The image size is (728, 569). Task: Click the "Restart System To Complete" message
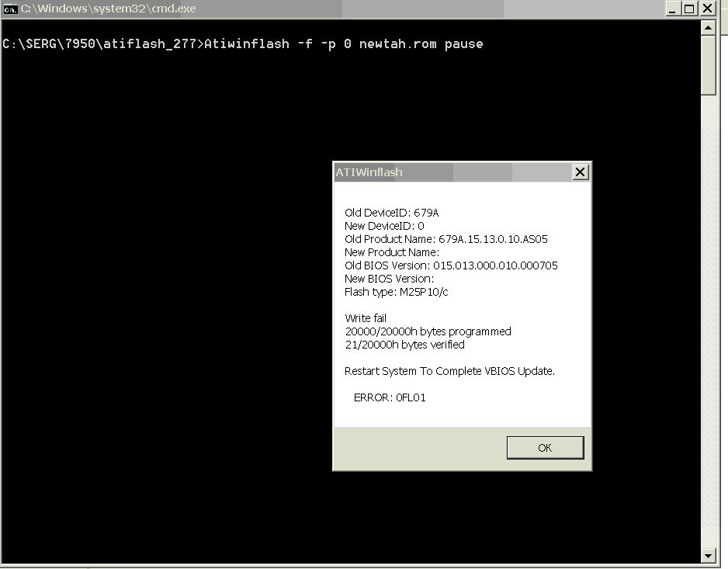(449, 371)
